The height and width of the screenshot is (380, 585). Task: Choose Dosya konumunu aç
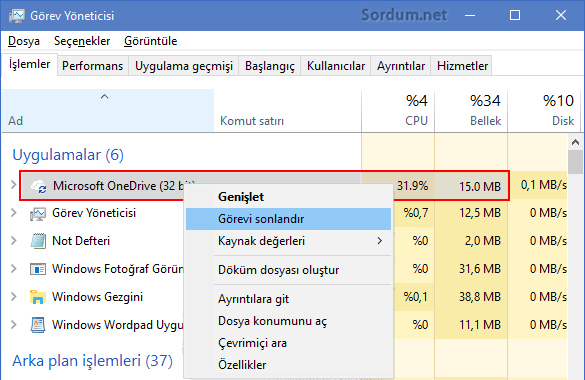pyautogui.click(x=288, y=321)
